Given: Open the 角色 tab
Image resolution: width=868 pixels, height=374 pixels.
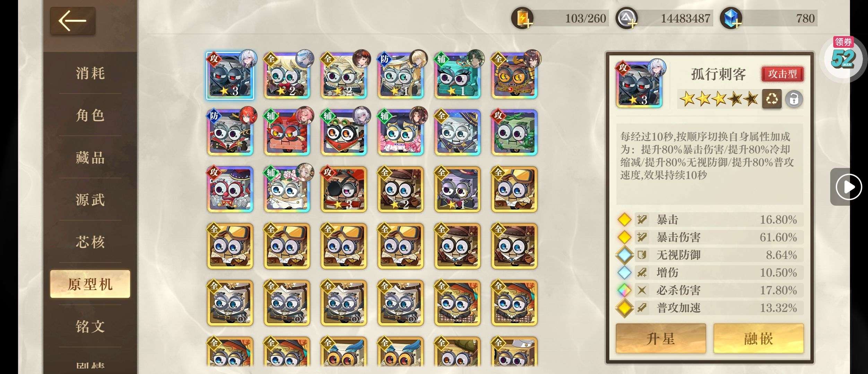Looking at the screenshot, I should point(90,115).
